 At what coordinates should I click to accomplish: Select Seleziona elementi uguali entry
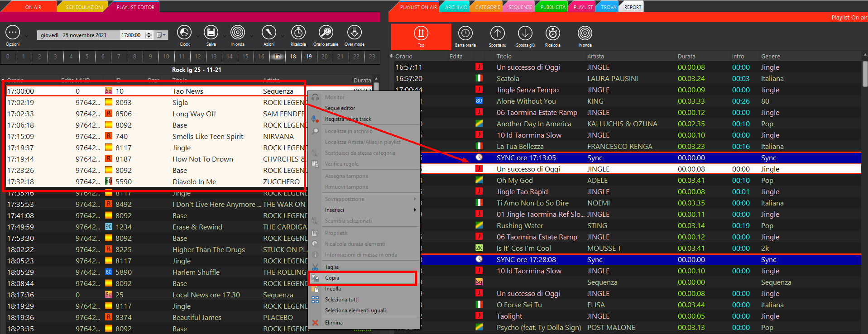pyautogui.click(x=364, y=310)
